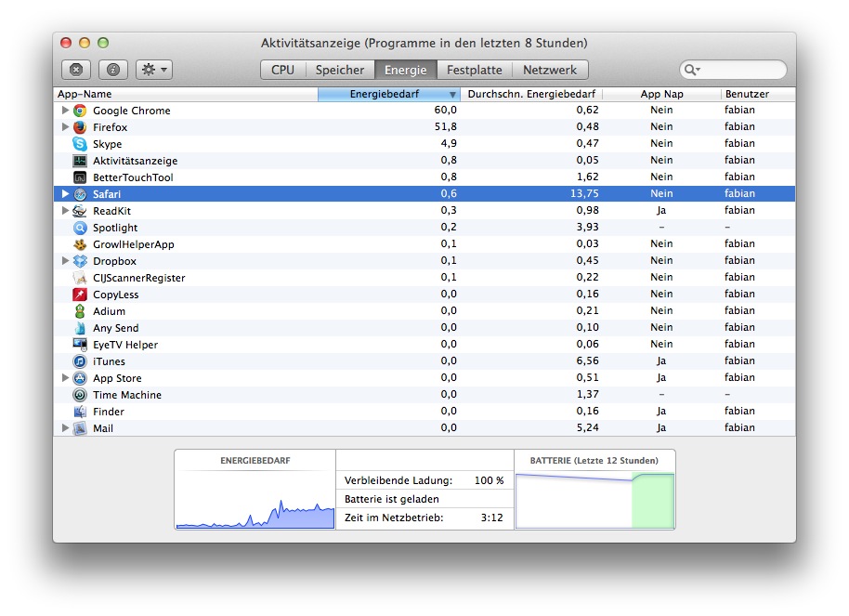Click the Google Chrome app icon
This screenshot has width=849, height=616.
[80, 111]
